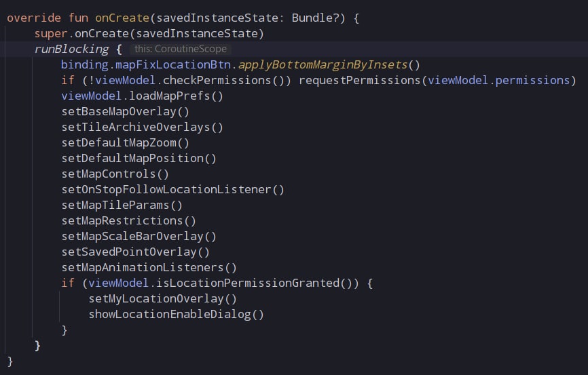Click 'applyBottomMarginByInsets' method call

[323, 65]
